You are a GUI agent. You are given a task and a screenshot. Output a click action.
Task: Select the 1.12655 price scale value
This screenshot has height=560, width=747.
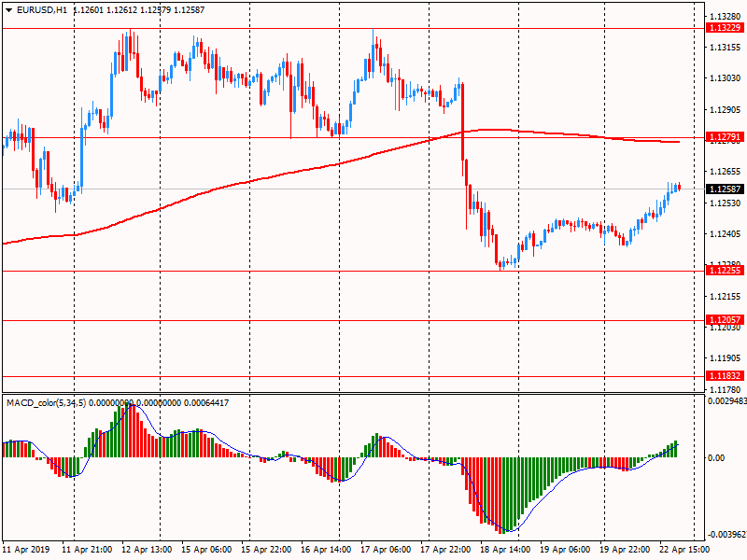pos(726,172)
